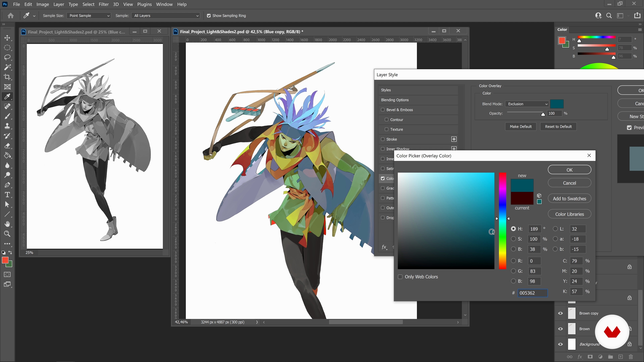Image resolution: width=644 pixels, height=362 pixels.
Task: Select the Blur tool
Action: [7, 165]
